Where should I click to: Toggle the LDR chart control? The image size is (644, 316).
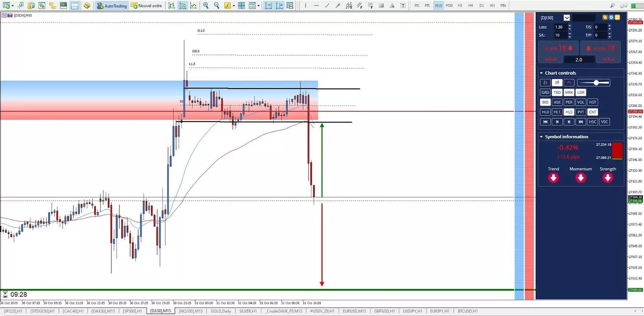(581, 92)
